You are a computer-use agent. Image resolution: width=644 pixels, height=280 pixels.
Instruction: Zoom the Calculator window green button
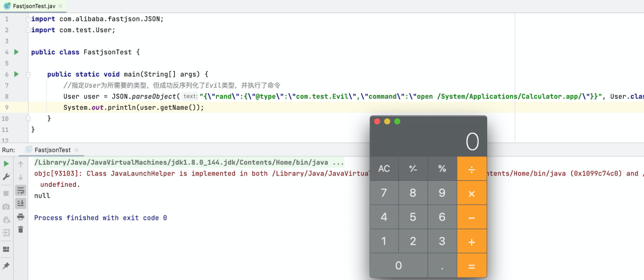[x=397, y=121]
